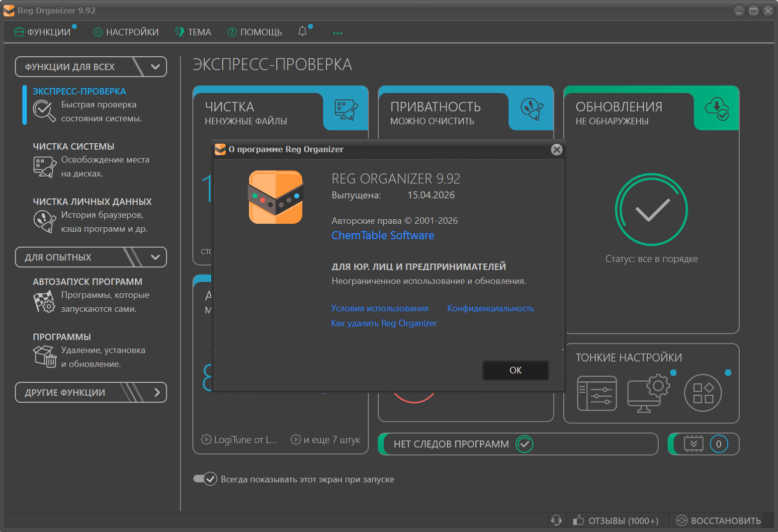Click the Статус: все в порядке text
Image resolution: width=778 pixels, height=532 pixels.
pyautogui.click(x=651, y=259)
